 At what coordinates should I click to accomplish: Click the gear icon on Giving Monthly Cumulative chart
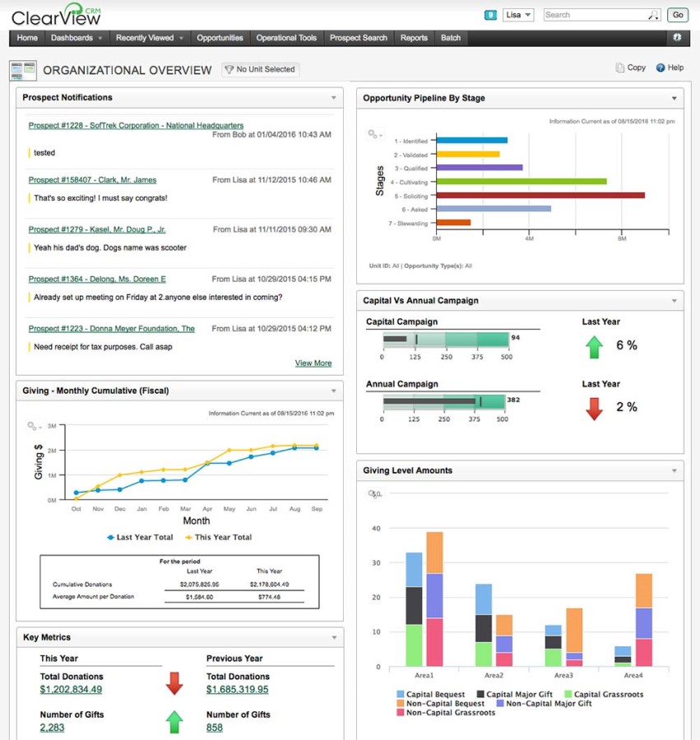[x=33, y=428]
